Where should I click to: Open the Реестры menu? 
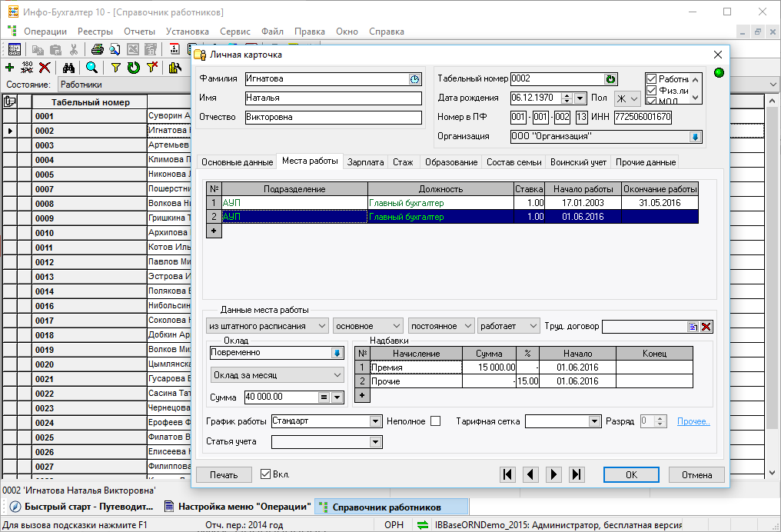pos(95,32)
